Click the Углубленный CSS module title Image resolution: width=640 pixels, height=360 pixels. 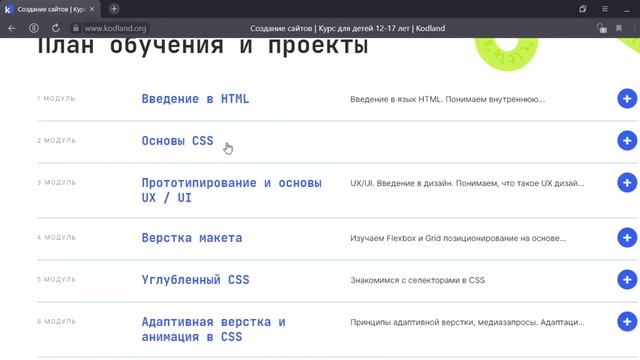point(195,280)
